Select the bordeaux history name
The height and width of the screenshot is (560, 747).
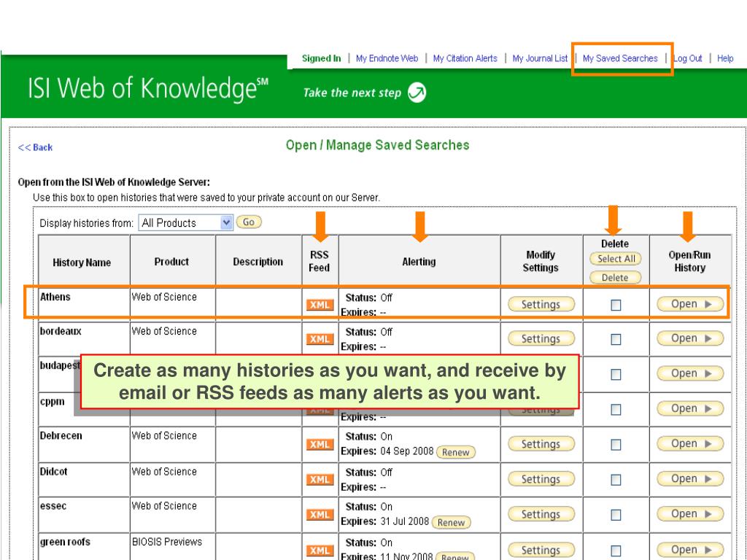(61, 332)
